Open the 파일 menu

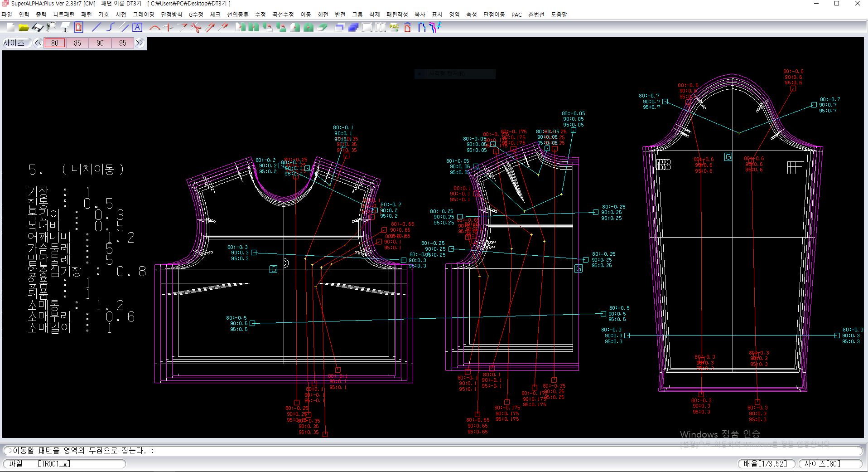coord(7,15)
